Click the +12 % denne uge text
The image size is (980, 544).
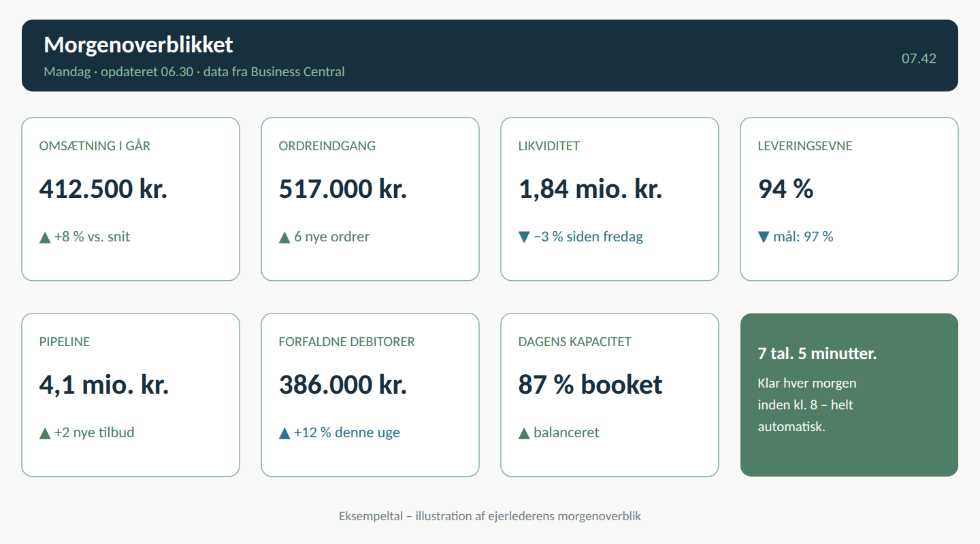(347, 432)
